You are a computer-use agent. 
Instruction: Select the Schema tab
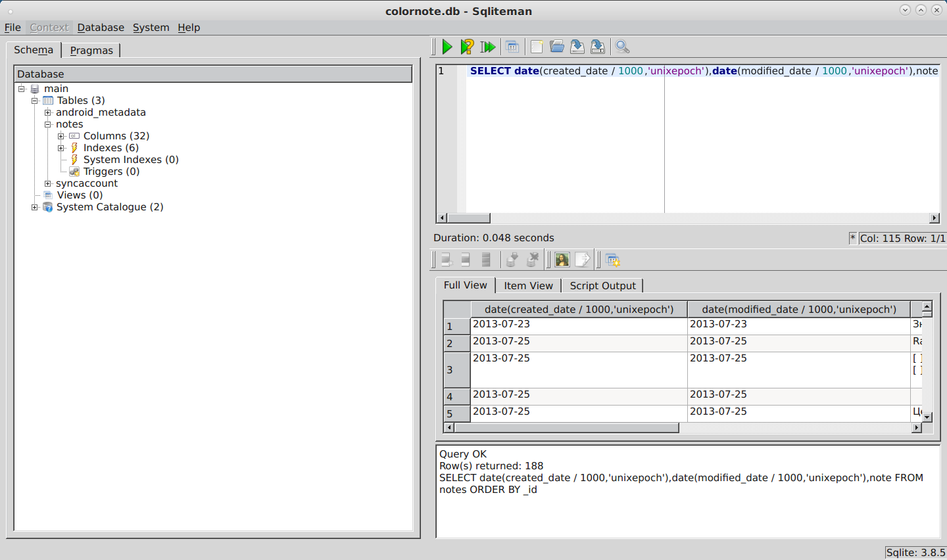point(34,50)
